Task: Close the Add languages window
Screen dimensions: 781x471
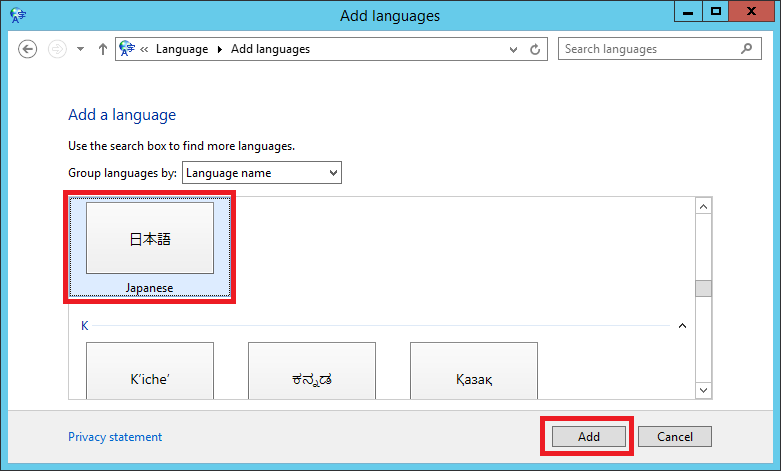Action: [752, 11]
